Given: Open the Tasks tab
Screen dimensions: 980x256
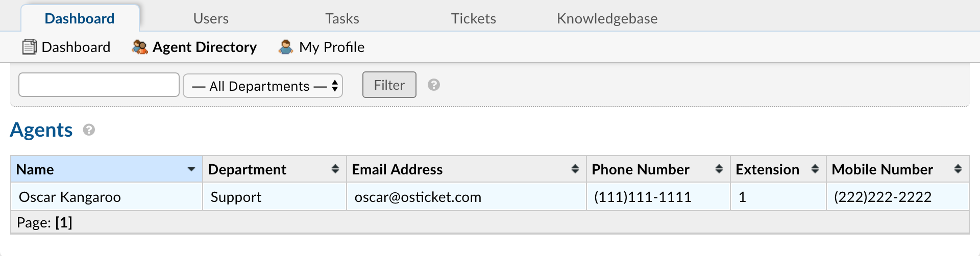Looking at the screenshot, I should pos(342,19).
